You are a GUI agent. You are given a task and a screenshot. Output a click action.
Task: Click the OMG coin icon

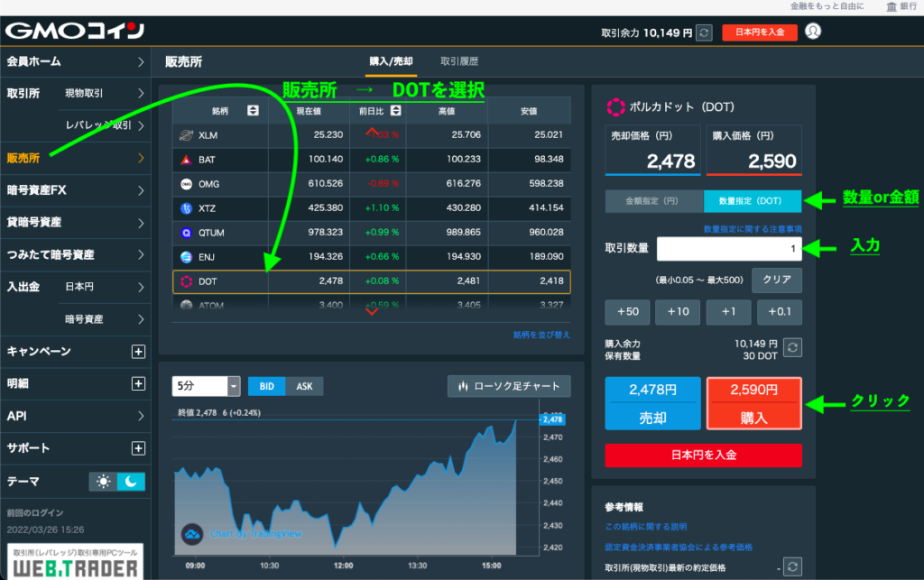[186, 184]
